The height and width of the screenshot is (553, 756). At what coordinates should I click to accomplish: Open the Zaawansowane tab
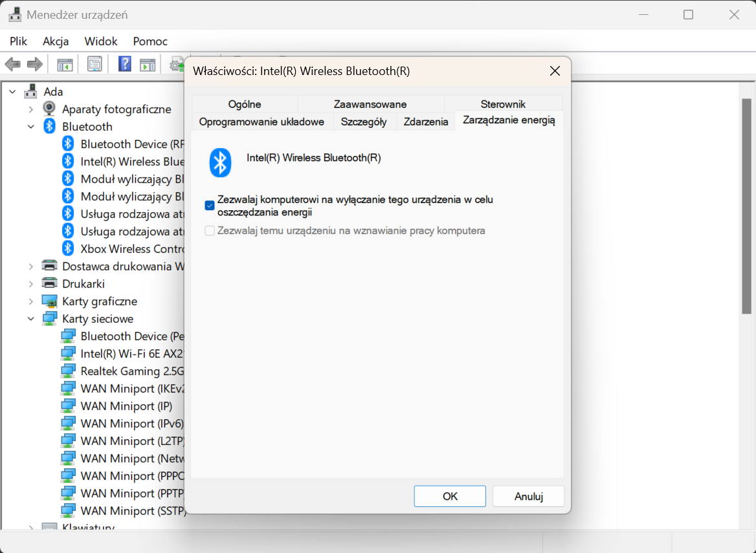point(370,103)
